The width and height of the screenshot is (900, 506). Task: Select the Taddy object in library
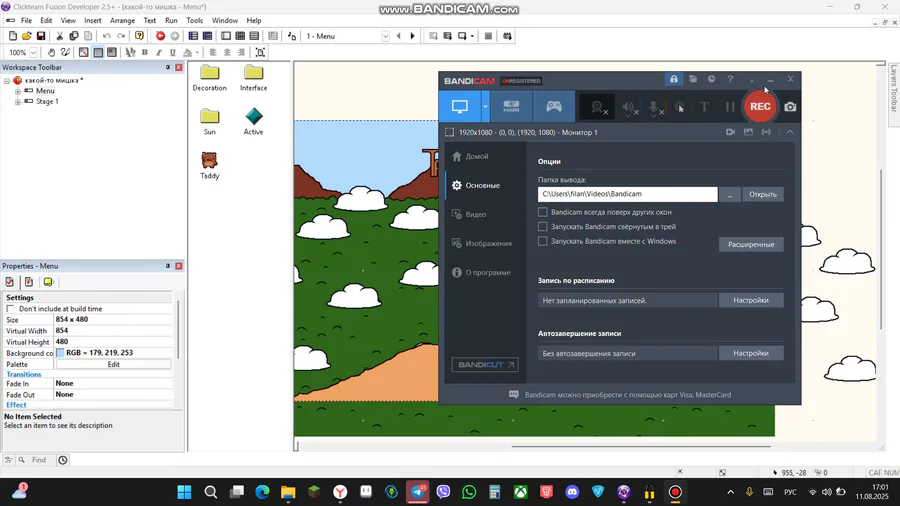click(210, 165)
